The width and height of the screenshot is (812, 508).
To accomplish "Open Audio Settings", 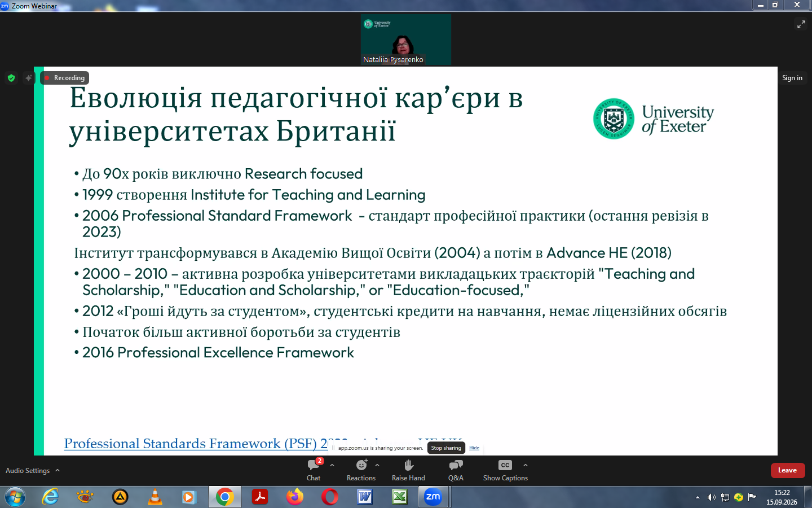I will (x=28, y=470).
